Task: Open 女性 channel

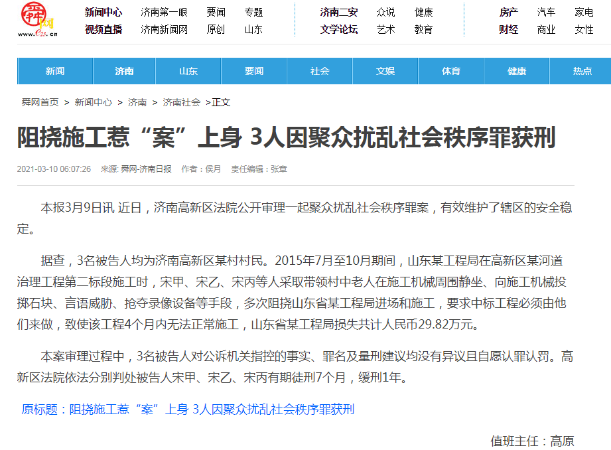Action: click(x=584, y=30)
